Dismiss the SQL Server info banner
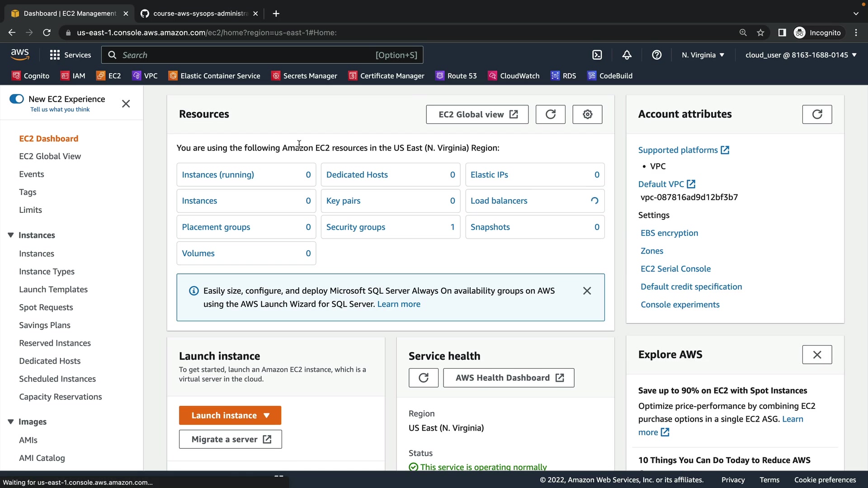This screenshot has width=868, height=488. click(x=587, y=291)
